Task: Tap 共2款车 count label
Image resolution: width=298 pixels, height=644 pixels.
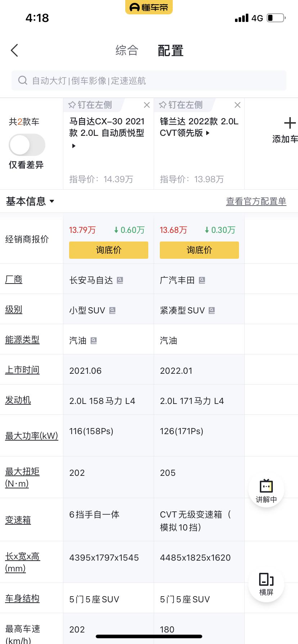Action: coord(24,122)
